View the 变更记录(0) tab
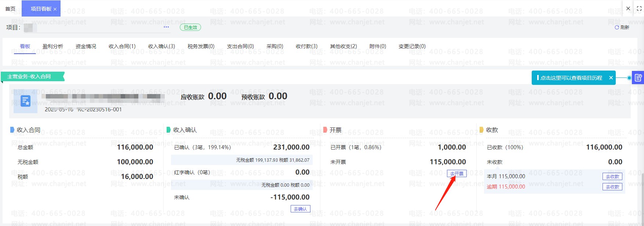This screenshot has width=644, height=226. click(412, 46)
